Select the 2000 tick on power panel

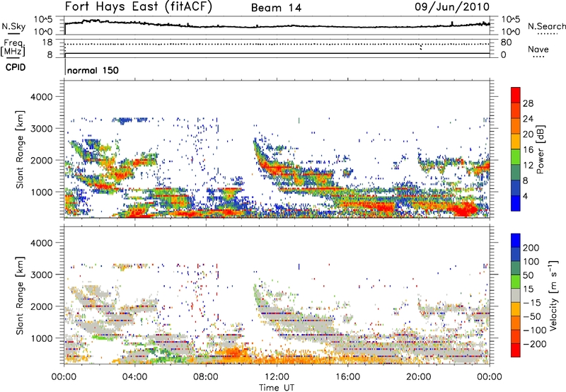[42, 160]
